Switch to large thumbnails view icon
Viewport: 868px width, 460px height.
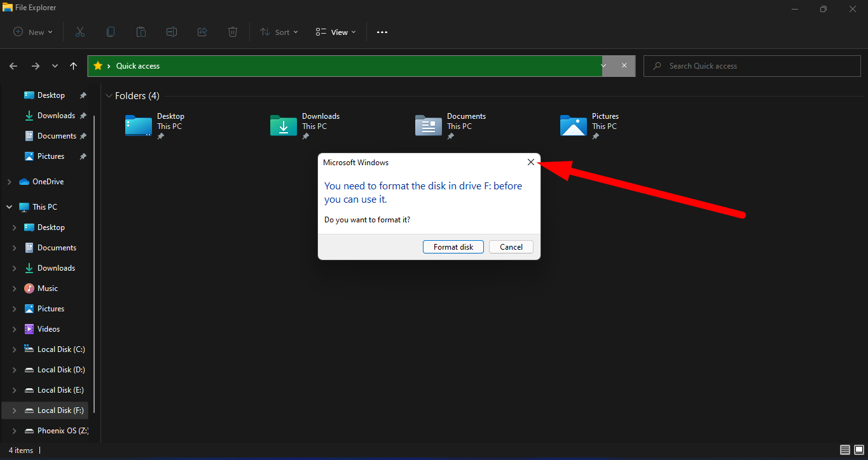(x=859, y=450)
